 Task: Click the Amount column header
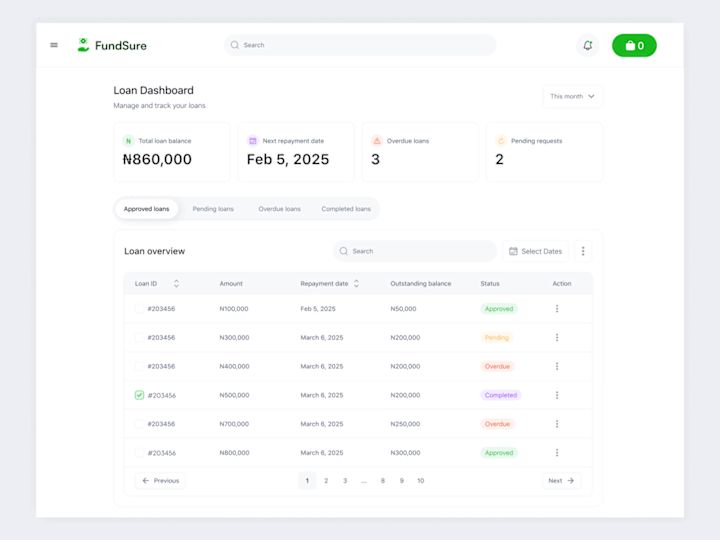[x=231, y=284]
